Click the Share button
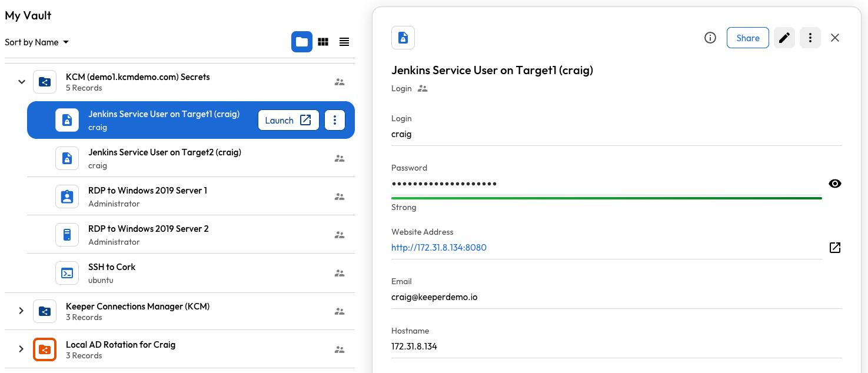 coord(747,38)
